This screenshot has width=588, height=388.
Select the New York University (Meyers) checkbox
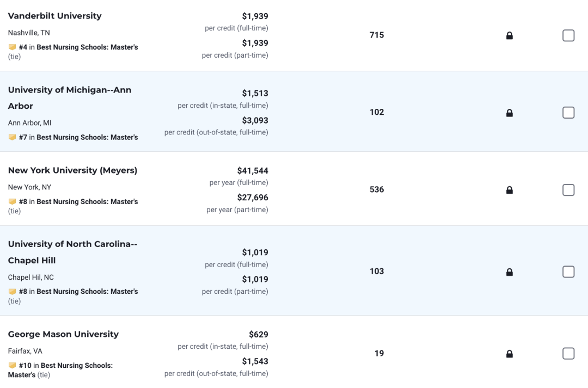568,190
